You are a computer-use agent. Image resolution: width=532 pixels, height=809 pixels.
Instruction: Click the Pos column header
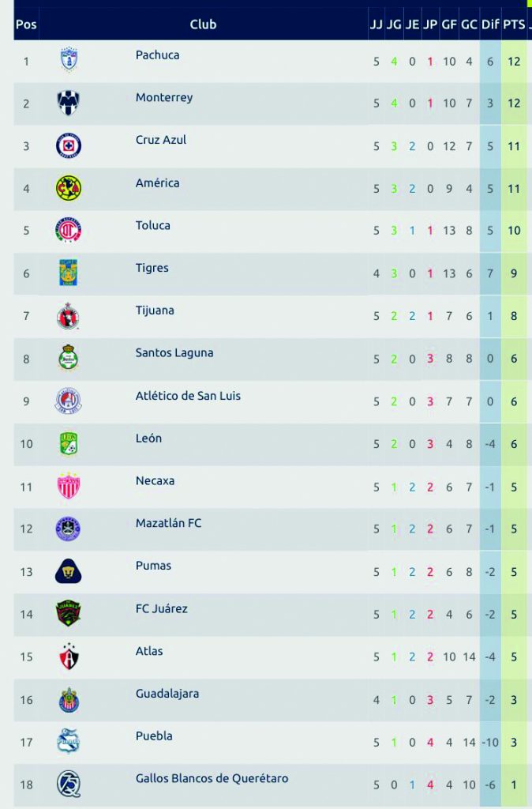pyautogui.click(x=26, y=24)
